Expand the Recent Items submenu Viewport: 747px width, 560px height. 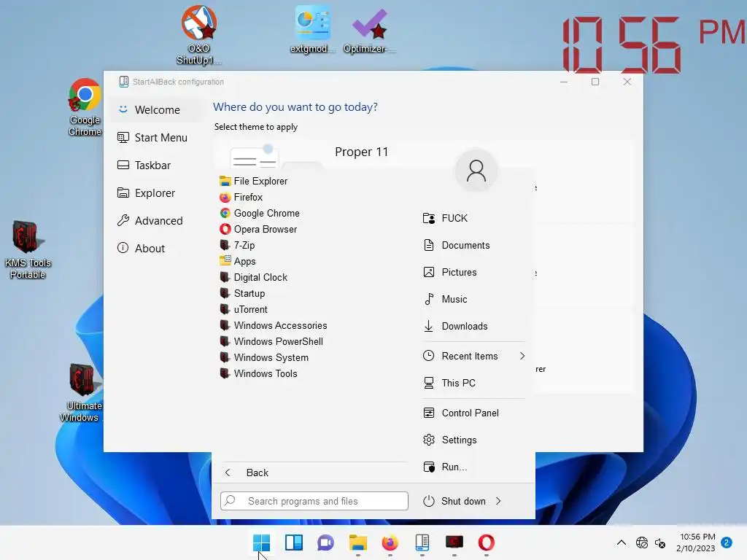pos(474,356)
